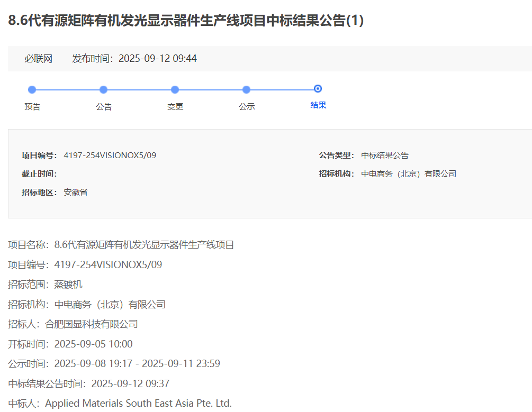
Task: View the 公示 stage text label
Action: pyautogui.click(x=247, y=107)
